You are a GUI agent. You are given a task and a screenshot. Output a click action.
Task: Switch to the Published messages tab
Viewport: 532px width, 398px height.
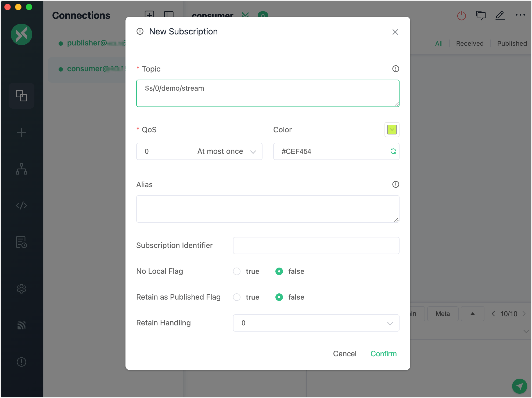(512, 44)
